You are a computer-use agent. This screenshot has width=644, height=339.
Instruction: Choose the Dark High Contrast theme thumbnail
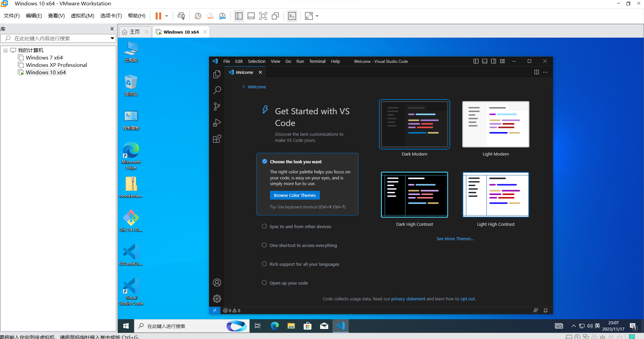tap(415, 195)
